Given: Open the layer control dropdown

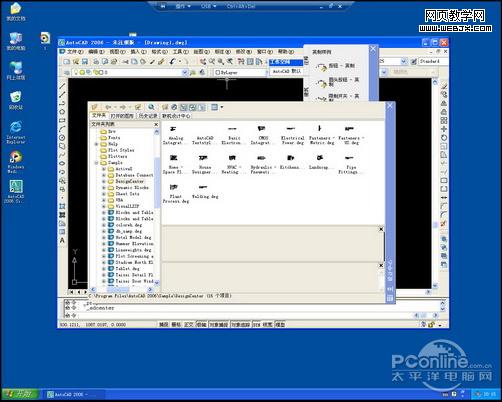Looking at the screenshot, I should (185, 72).
